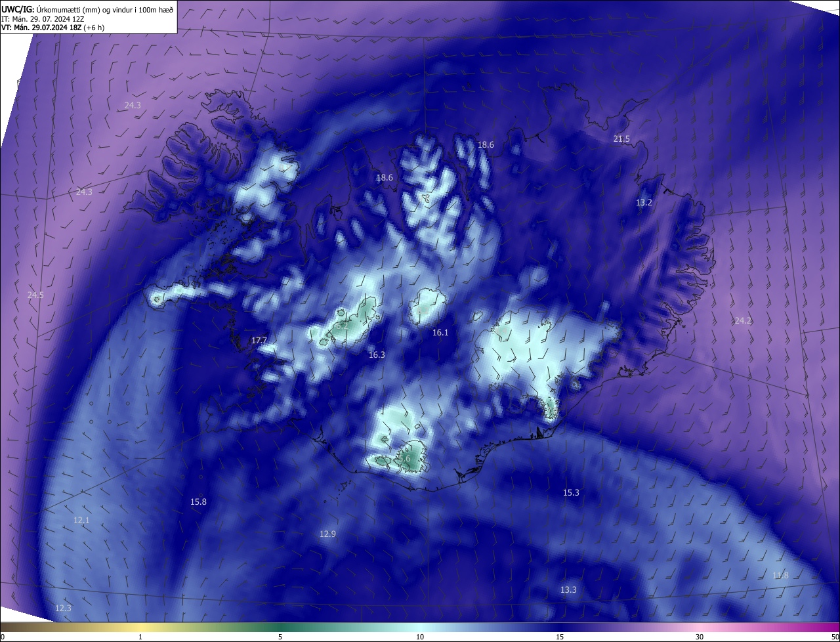This screenshot has height=642, width=840.
Task: Click the map title 'UWC/IG: Úrkomumætti (mm)' line
Action: click(87, 10)
